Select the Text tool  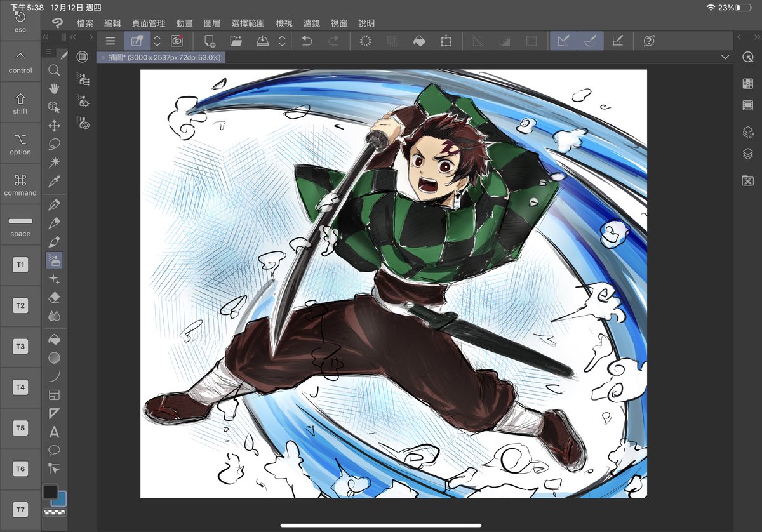pos(55,432)
